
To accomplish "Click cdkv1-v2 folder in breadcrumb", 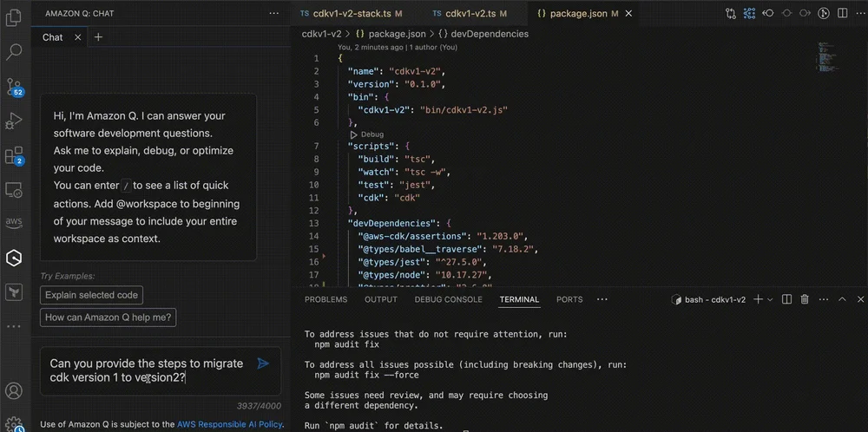I will pyautogui.click(x=321, y=34).
